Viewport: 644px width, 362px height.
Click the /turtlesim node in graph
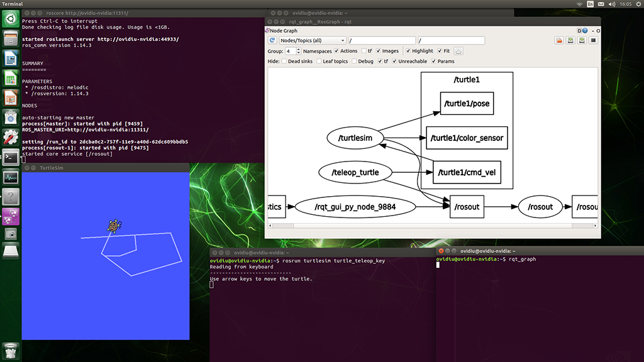click(x=355, y=138)
